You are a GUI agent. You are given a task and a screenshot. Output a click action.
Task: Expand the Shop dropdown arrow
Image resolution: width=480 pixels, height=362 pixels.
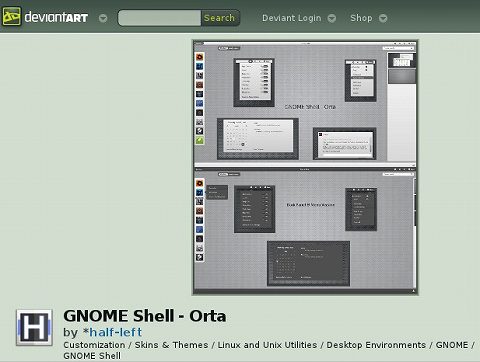tap(383, 18)
